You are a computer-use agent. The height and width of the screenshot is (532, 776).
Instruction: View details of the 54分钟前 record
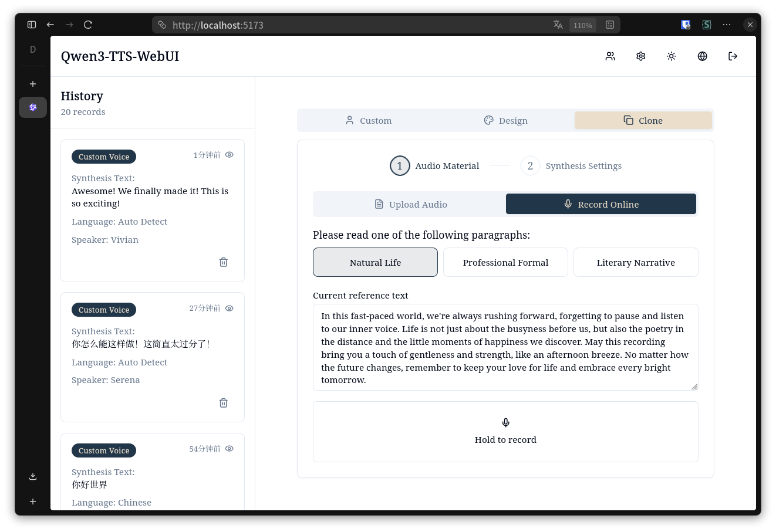pos(230,449)
